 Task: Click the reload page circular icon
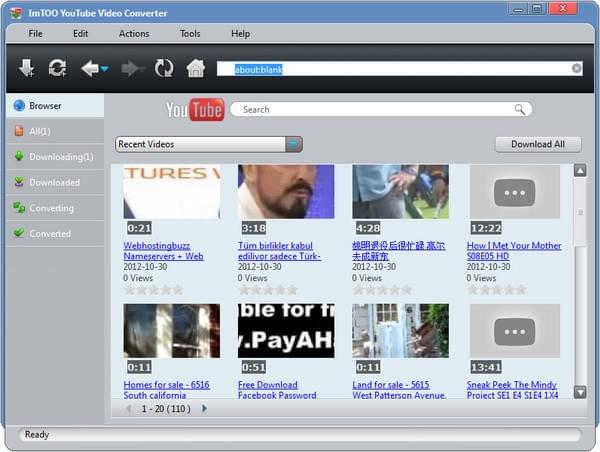[164, 69]
